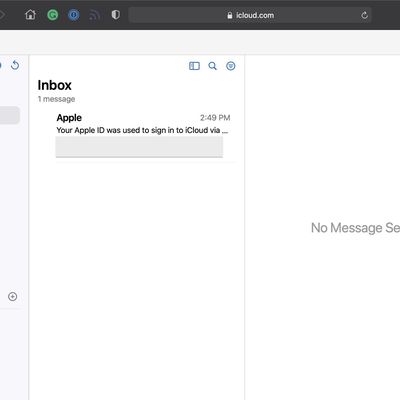Go to the browser home page icon
The width and height of the screenshot is (400, 400).
30,15
